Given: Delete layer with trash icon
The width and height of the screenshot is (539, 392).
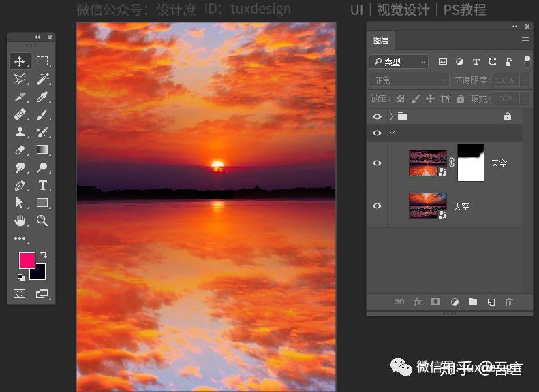Looking at the screenshot, I should [510, 301].
